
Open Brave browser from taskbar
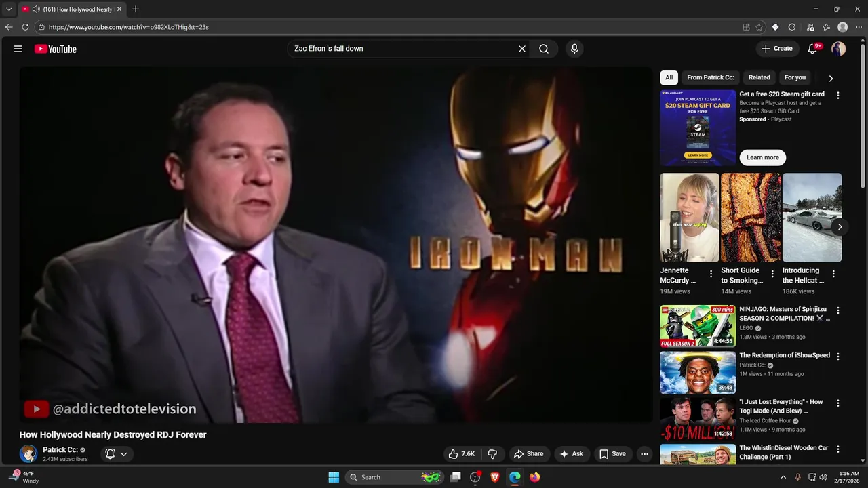(x=495, y=477)
